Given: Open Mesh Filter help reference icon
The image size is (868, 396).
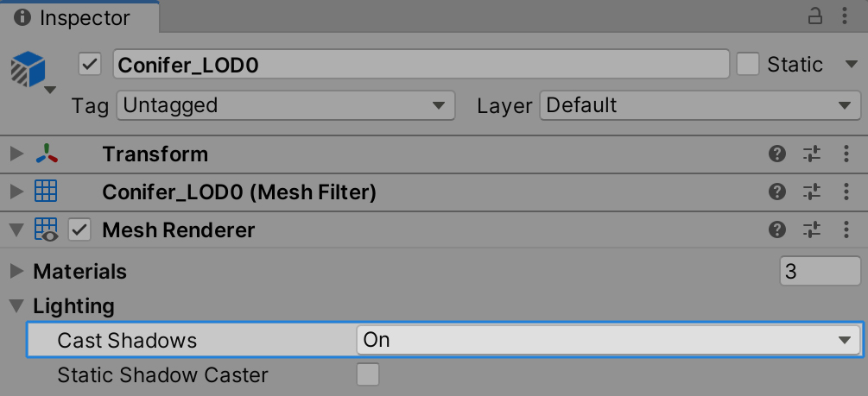Looking at the screenshot, I should click(x=777, y=192).
